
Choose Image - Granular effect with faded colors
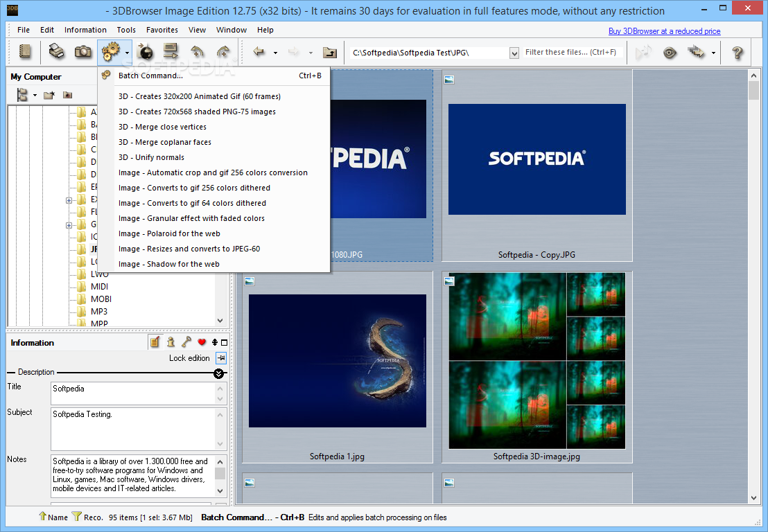coord(214,218)
